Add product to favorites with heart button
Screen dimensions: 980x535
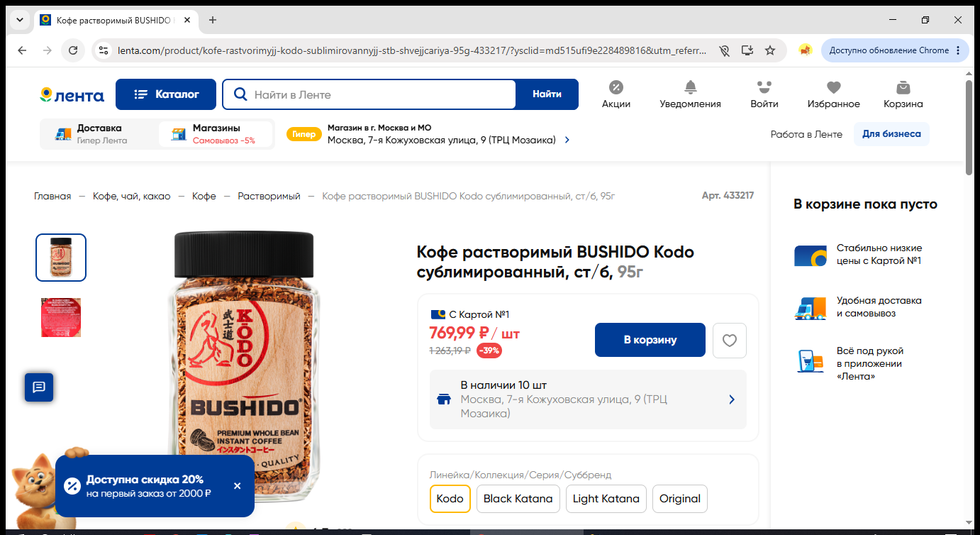click(730, 341)
